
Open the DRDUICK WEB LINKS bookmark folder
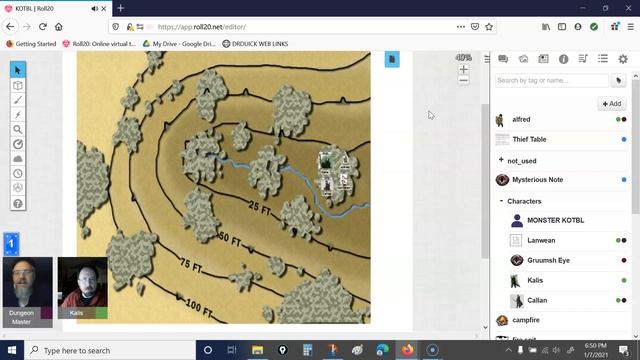click(255, 44)
